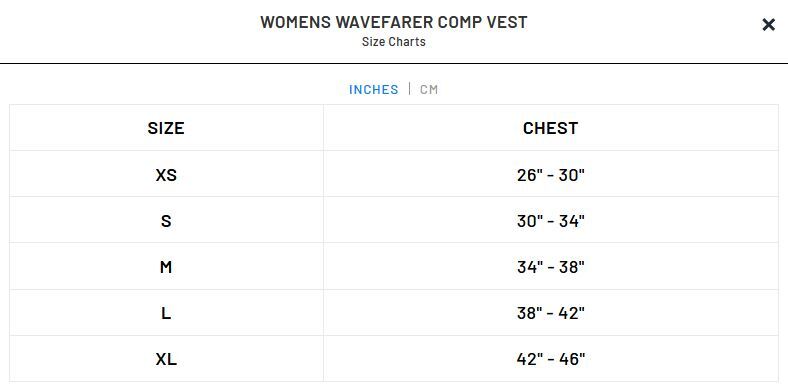788x387 pixels.
Task: Click the CHEST column header
Action: [550, 128]
